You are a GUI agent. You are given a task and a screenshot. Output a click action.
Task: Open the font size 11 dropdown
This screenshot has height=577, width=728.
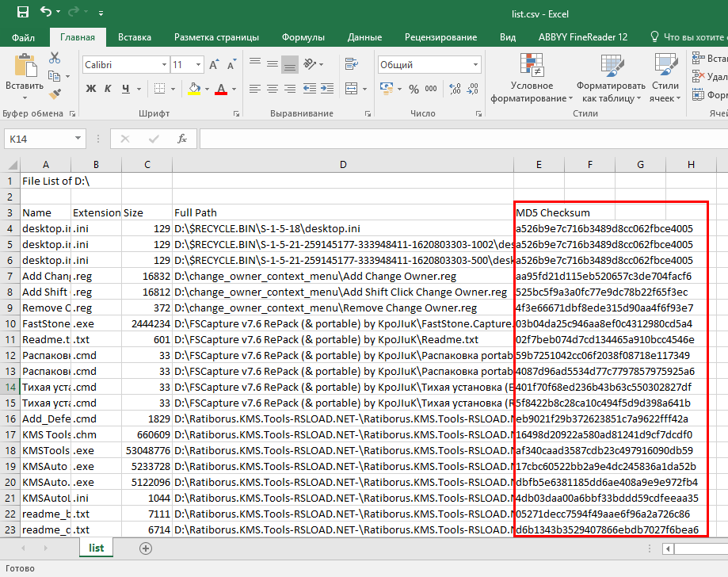point(198,64)
